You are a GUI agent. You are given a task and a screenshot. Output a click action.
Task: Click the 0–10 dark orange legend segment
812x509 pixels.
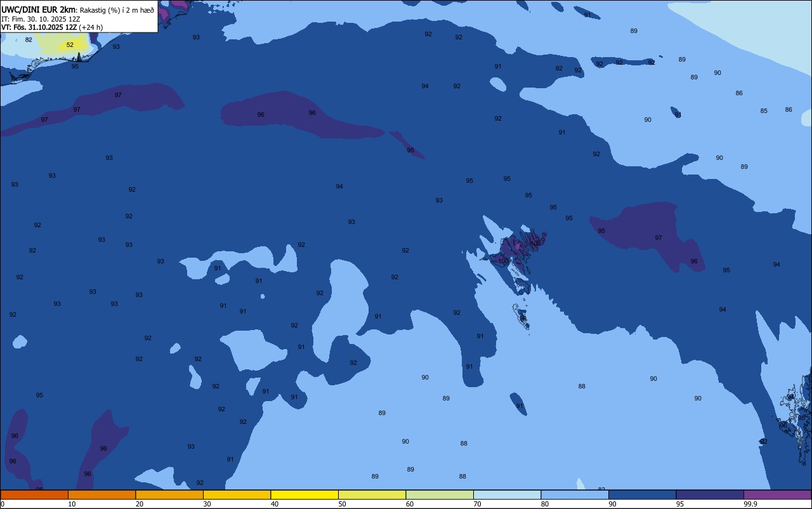[34, 494]
